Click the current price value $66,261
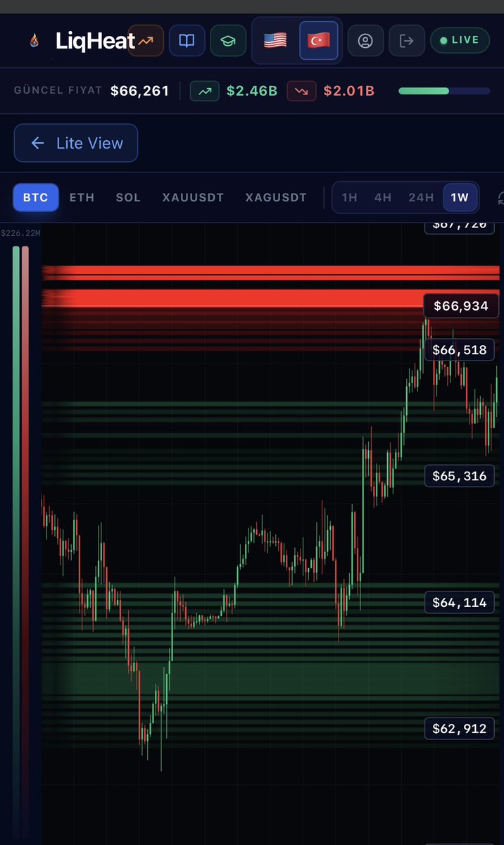The width and height of the screenshot is (504, 845). click(139, 91)
